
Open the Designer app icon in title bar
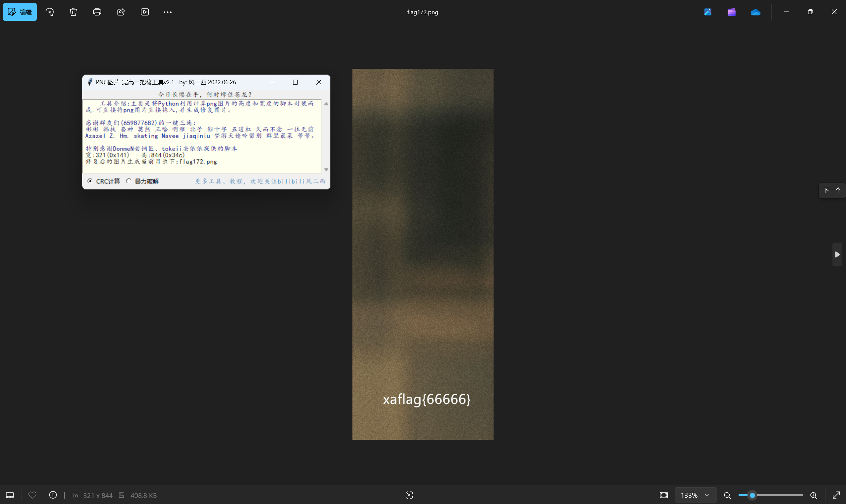coord(708,12)
